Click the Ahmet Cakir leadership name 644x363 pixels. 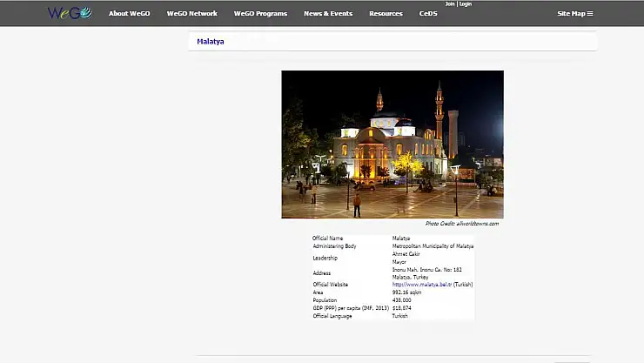(x=406, y=254)
